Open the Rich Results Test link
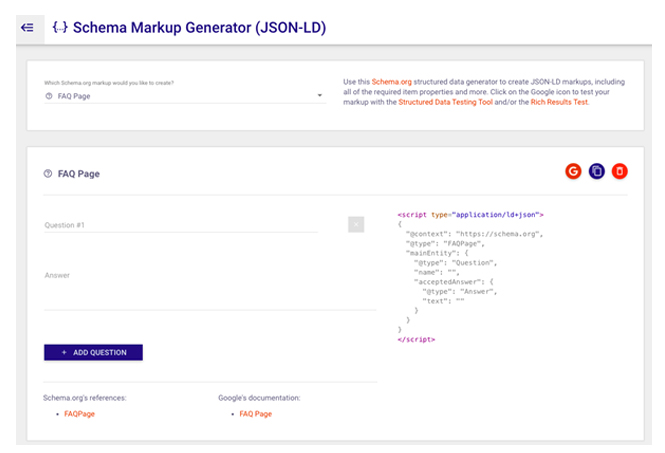Image resolution: width=665 pixels, height=453 pixels. coord(559,102)
